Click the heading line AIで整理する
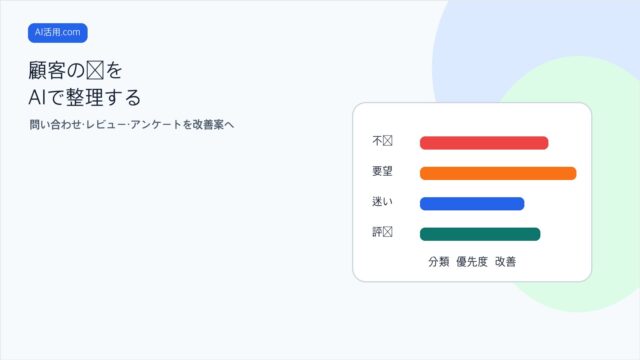The height and width of the screenshot is (360, 640). pyautogui.click(x=84, y=98)
